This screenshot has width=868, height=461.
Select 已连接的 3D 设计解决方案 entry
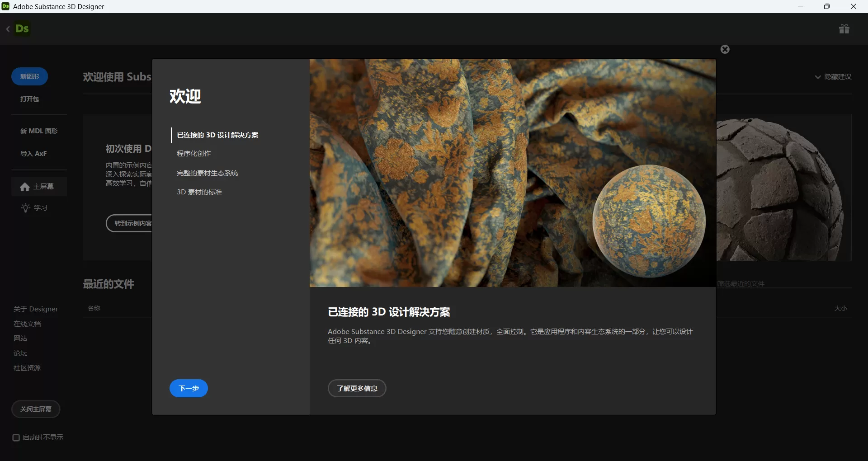click(x=217, y=135)
